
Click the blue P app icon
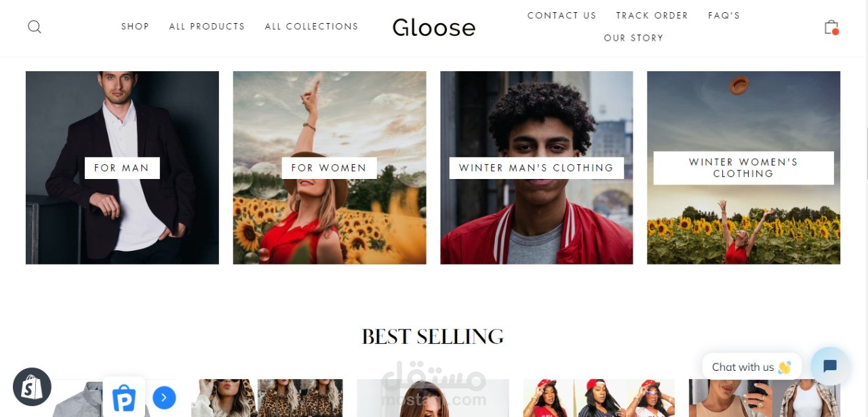click(x=124, y=398)
